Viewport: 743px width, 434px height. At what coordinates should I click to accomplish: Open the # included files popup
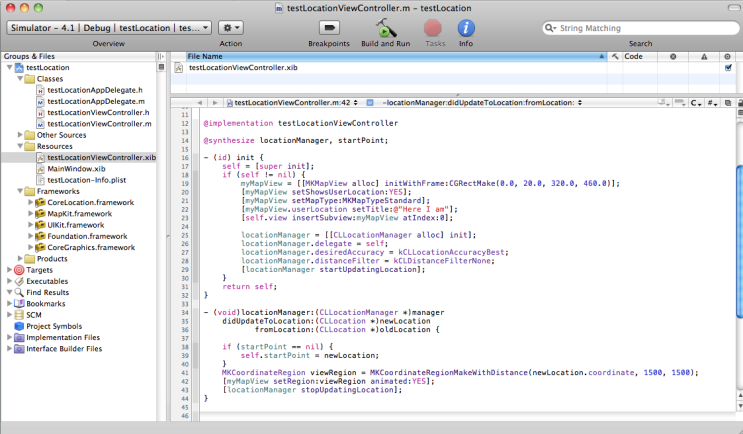point(712,103)
